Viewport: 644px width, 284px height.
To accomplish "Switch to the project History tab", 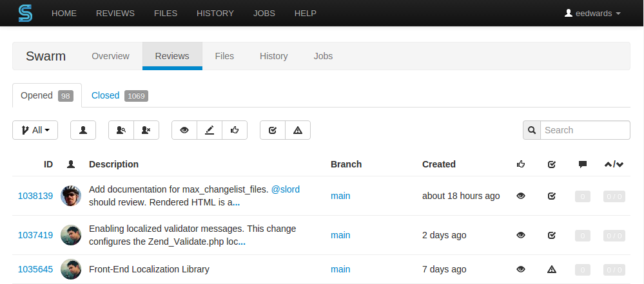I will [x=273, y=56].
